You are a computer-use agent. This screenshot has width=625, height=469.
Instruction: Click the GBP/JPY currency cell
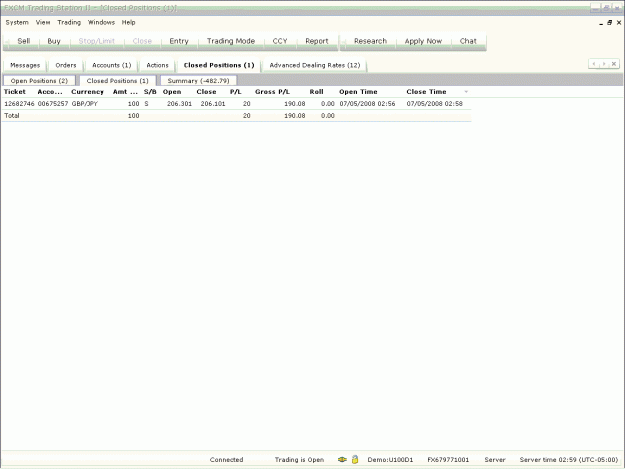coord(85,104)
